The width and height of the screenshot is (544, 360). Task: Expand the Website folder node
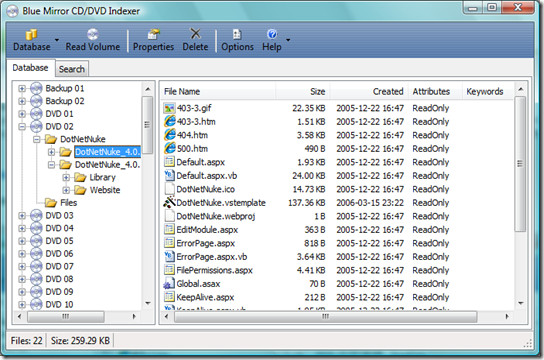(66, 190)
